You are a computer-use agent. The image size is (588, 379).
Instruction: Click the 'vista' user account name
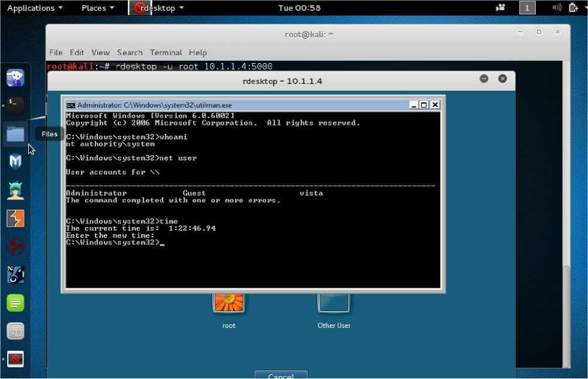311,193
